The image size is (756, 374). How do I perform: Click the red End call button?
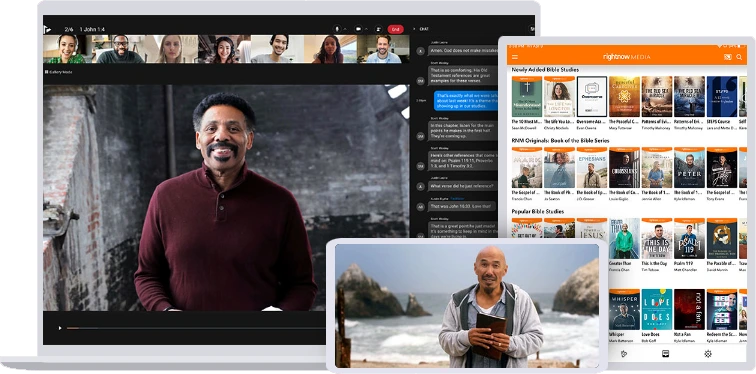click(x=395, y=29)
